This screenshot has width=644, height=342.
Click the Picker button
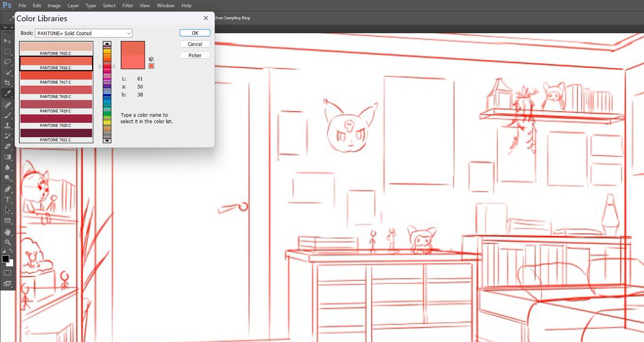(195, 55)
